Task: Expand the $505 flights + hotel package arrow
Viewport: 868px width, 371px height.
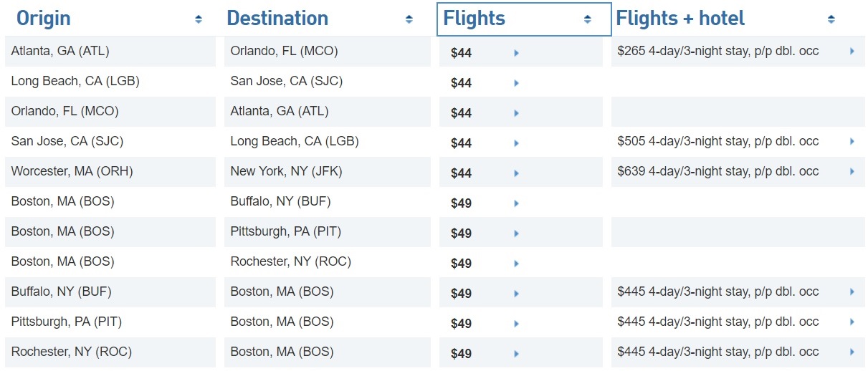Action: tap(852, 142)
